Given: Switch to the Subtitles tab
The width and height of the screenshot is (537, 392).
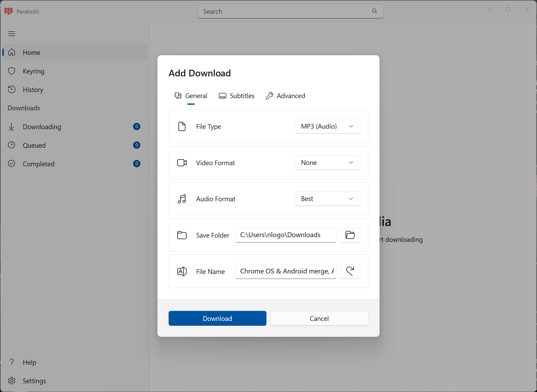Looking at the screenshot, I should (237, 96).
